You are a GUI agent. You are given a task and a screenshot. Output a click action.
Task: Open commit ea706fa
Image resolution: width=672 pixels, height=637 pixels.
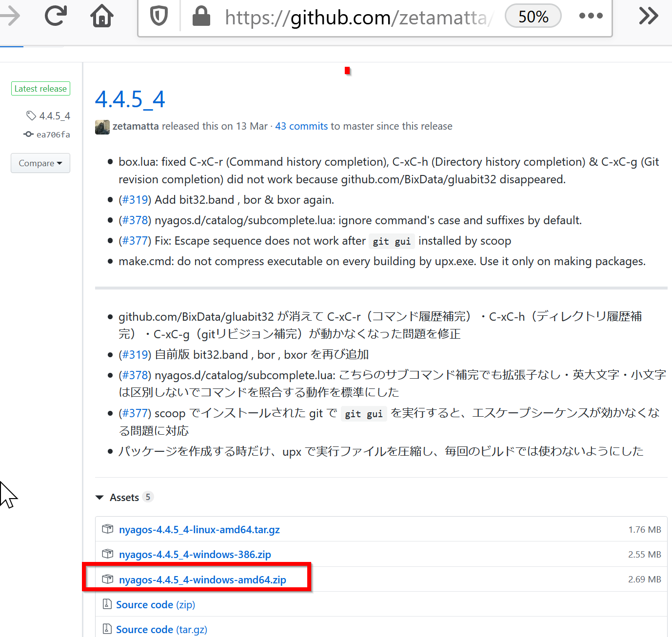tap(53, 135)
